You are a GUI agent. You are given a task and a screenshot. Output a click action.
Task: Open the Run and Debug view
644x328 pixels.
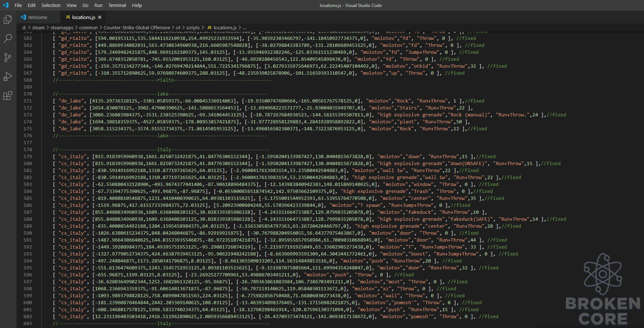pyautogui.click(x=8, y=77)
